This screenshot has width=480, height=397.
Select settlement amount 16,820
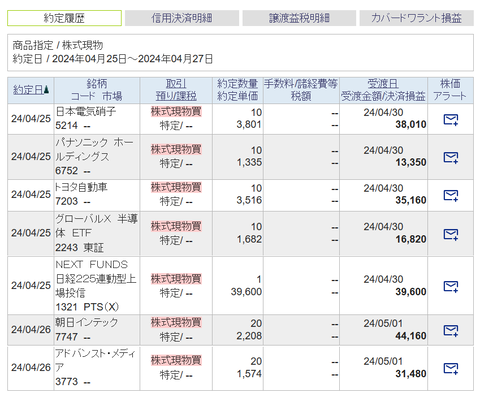[411, 239]
